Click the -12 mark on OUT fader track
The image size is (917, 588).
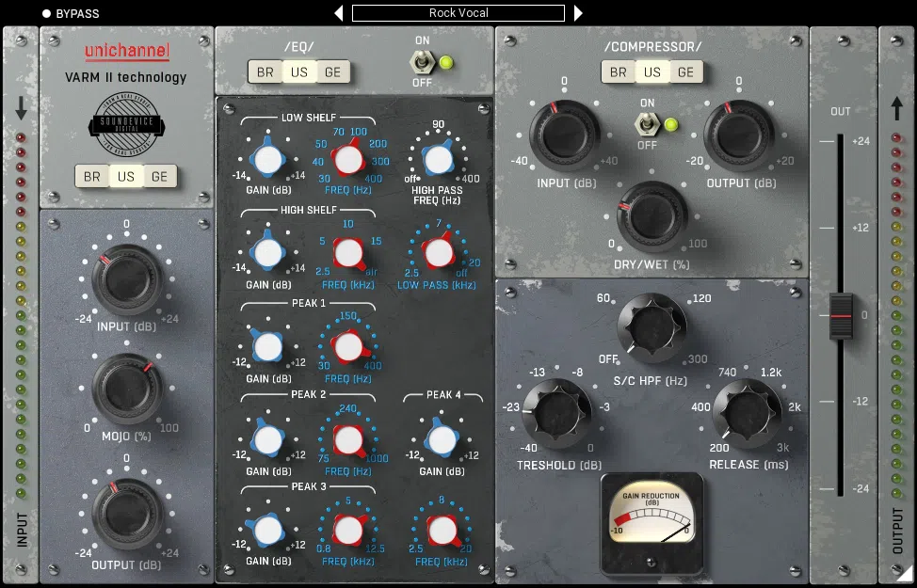point(827,402)
